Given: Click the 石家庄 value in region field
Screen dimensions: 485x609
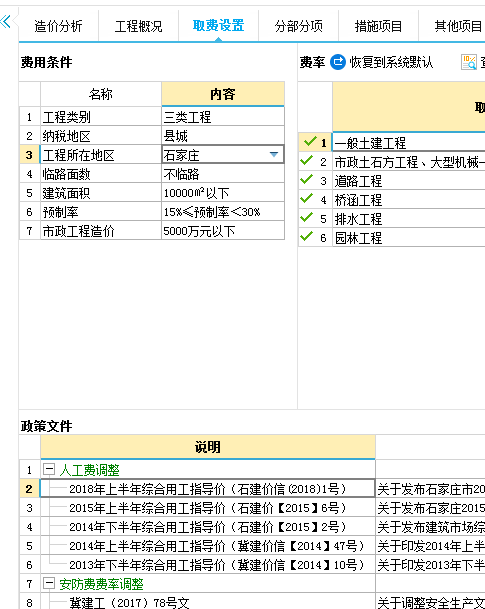Looking at the screenshot, I should (181, 155).
